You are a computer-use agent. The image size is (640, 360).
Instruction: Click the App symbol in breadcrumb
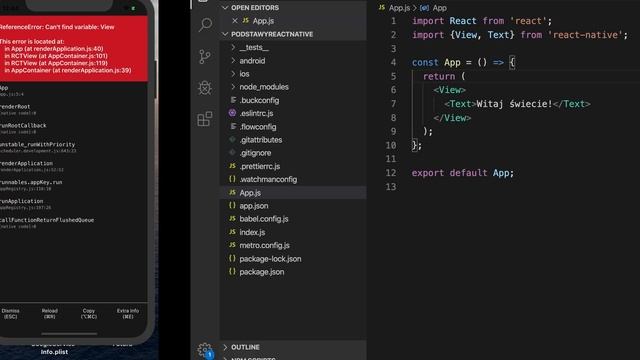[440, 8]
